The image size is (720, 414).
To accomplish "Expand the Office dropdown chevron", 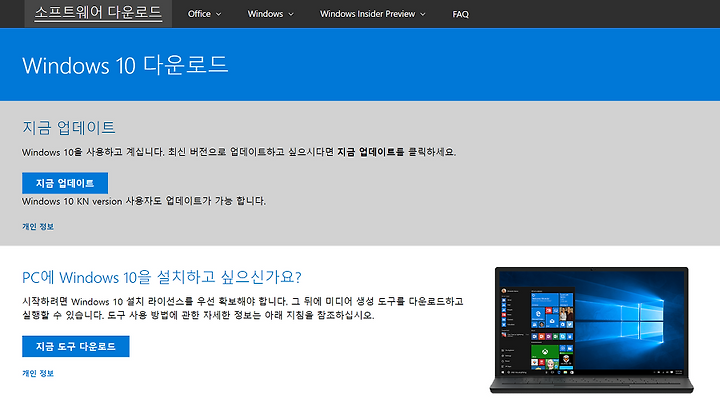I will click(x=219, y=14).
